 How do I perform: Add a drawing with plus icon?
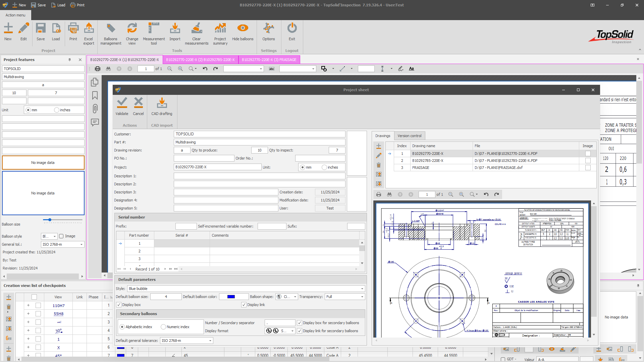379,146
